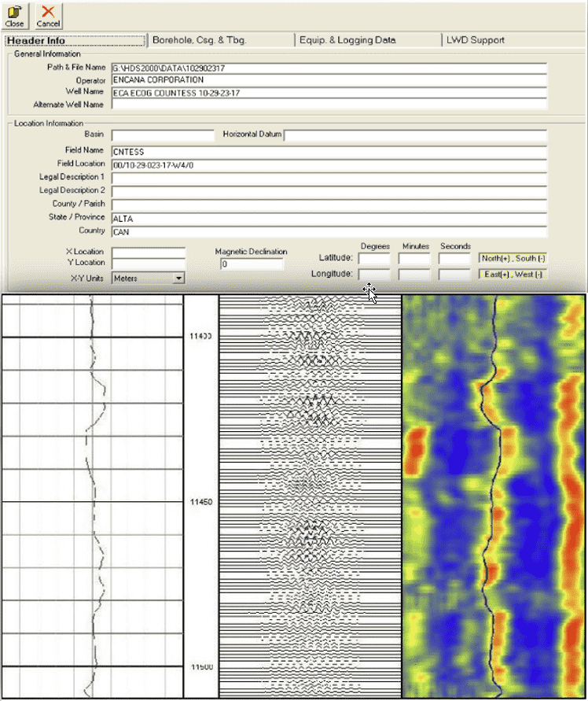Image resolution: width=588 pixels, height=701 pixels.
Task: Click the Well Name text field
Action: coord(329,92)
